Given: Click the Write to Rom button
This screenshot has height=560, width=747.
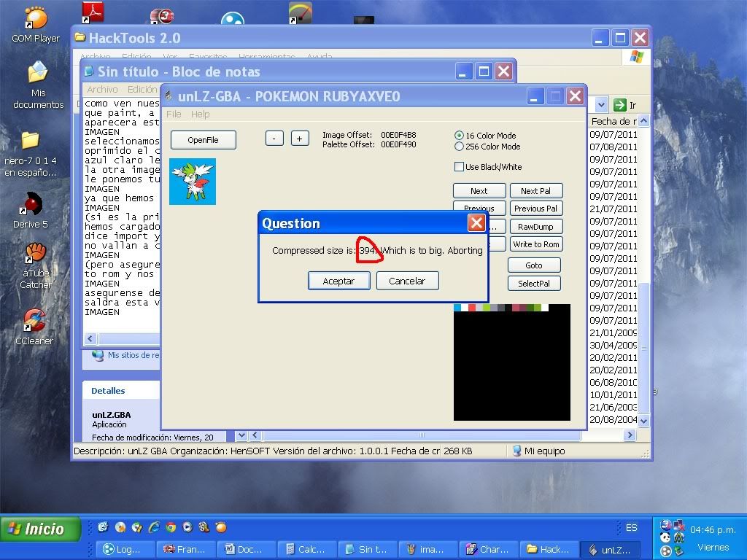Looking at the screenshot, I should (x=536, y=244).
